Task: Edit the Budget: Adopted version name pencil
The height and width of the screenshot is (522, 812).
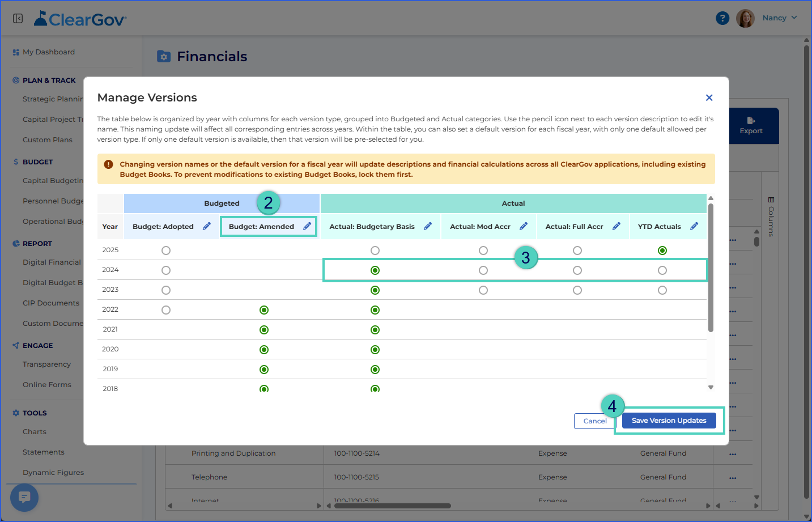Action: (207, 226)
